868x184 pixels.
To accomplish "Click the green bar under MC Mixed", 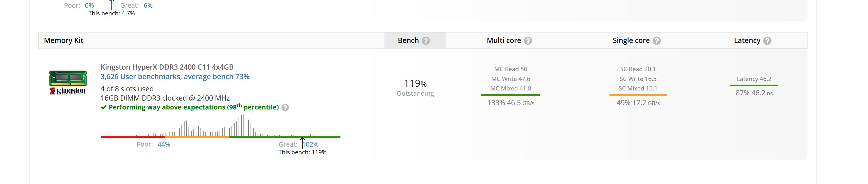I will (x=511, y=95).
